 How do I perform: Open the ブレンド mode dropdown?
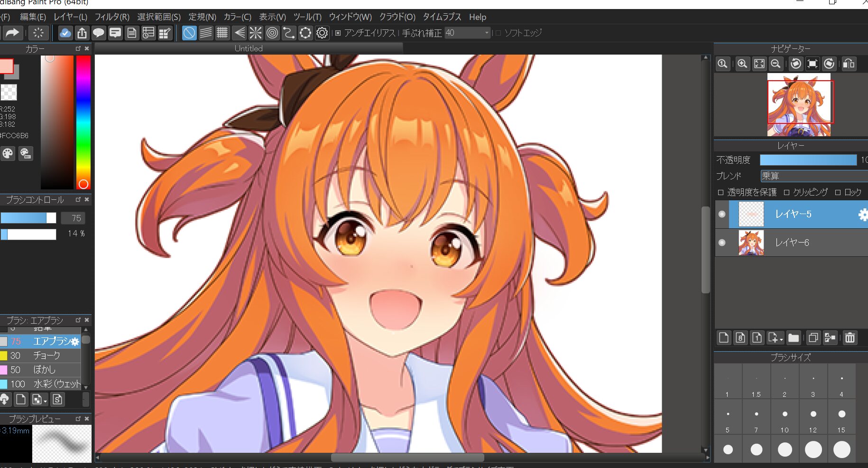pyautogui.click(x=813, y=176)
